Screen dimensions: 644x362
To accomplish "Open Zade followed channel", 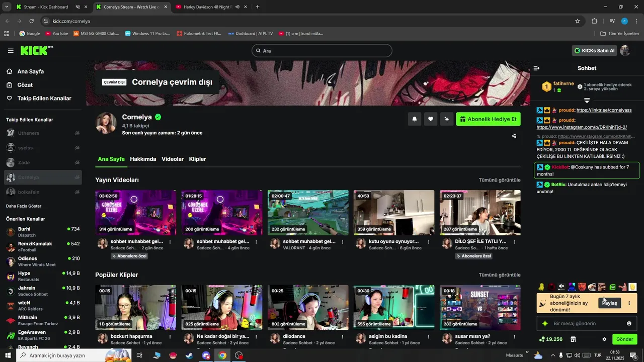I will (43, 162).
